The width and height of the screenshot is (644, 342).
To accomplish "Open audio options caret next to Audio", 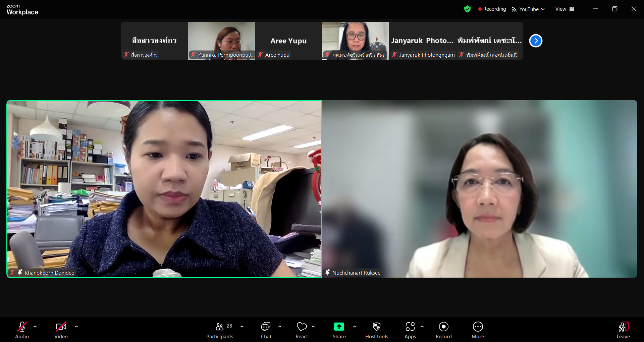I will pos(35,327).
